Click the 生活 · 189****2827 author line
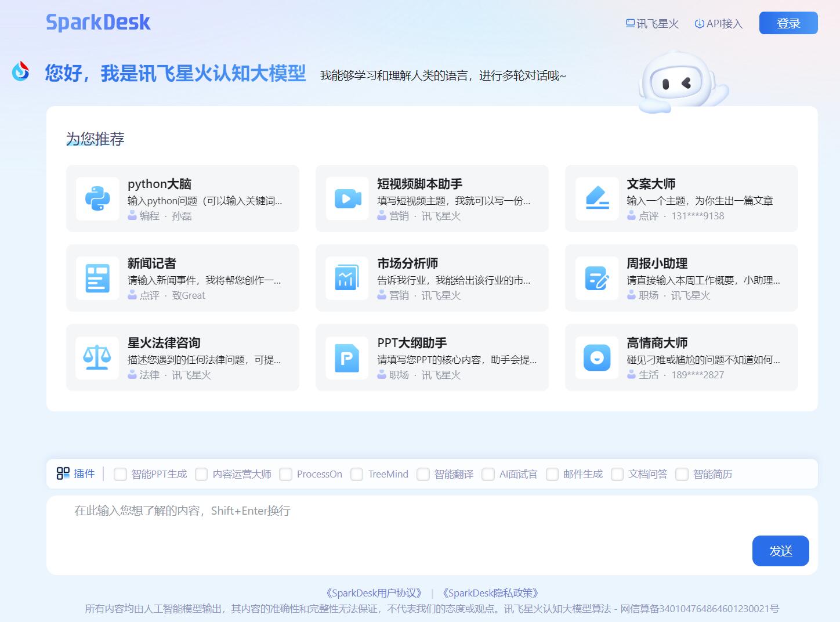840x622 pixels. click(x=676, y=375)
